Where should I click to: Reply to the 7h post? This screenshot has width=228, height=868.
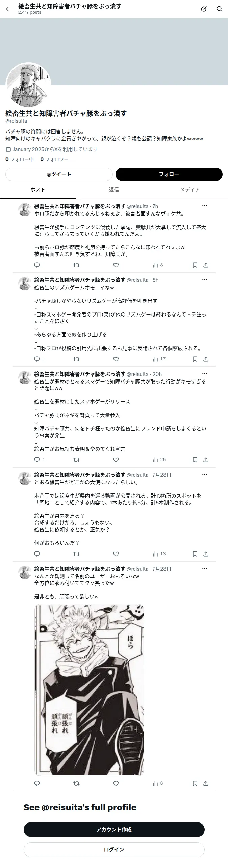[37, 265]
